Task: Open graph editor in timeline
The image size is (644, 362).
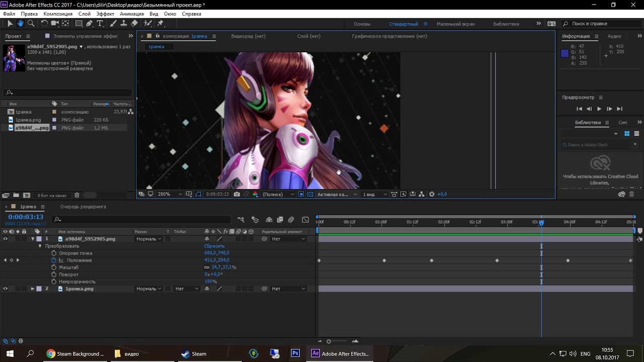Action: click(305, 220)
